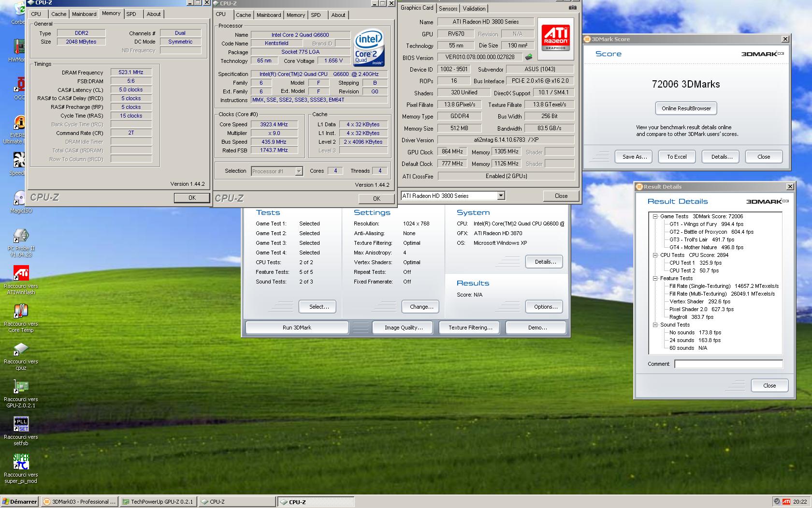Collapse the CPU Tests tree node
Viewport: 812px width, 508px height.
(x=655, y=255)
